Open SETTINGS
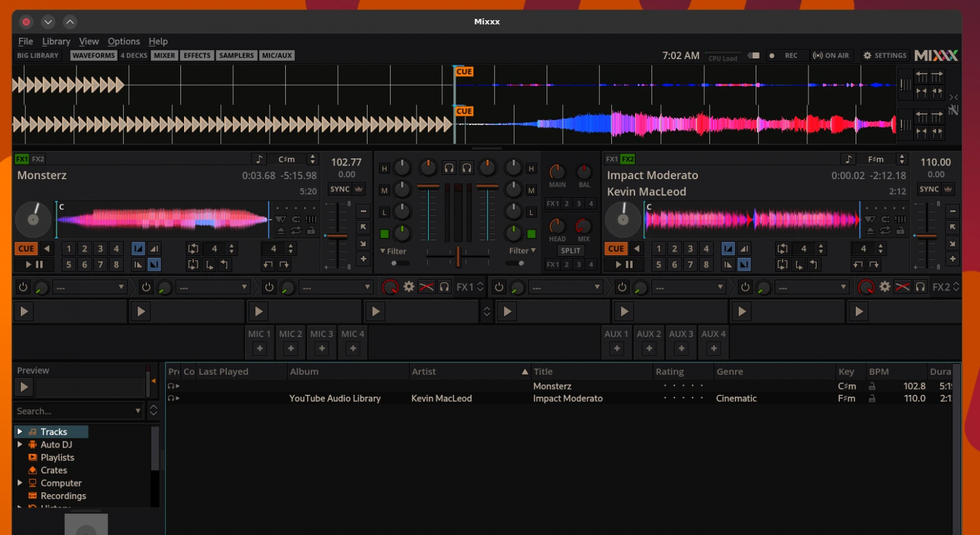This screenshot has height=535, width=980. pos(885,55)
